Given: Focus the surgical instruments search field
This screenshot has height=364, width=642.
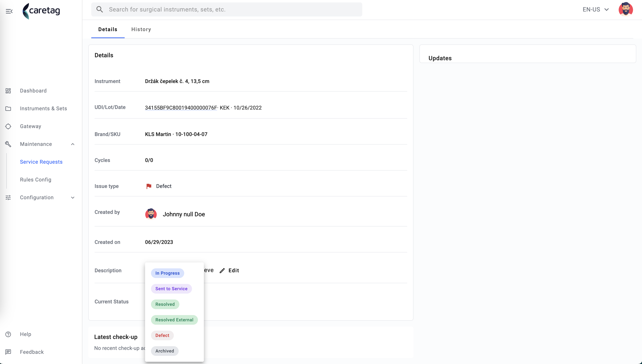Looking at the screenshot, I should point(227,9).
